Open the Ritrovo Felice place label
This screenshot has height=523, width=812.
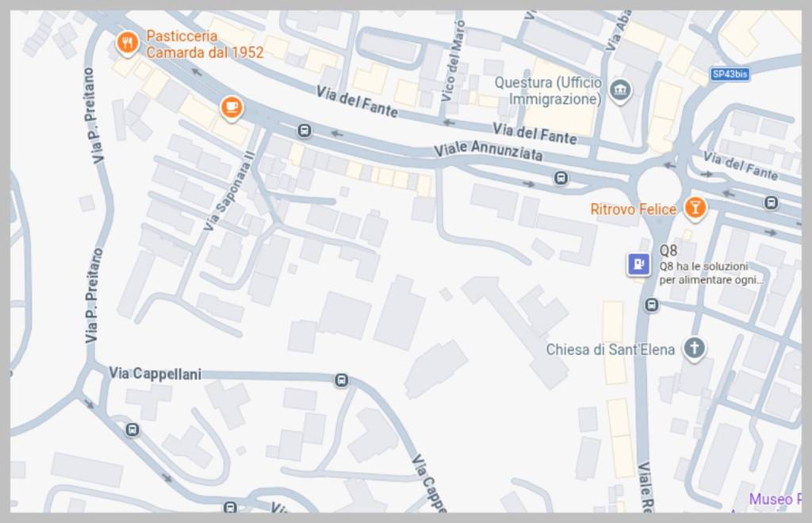634,210
